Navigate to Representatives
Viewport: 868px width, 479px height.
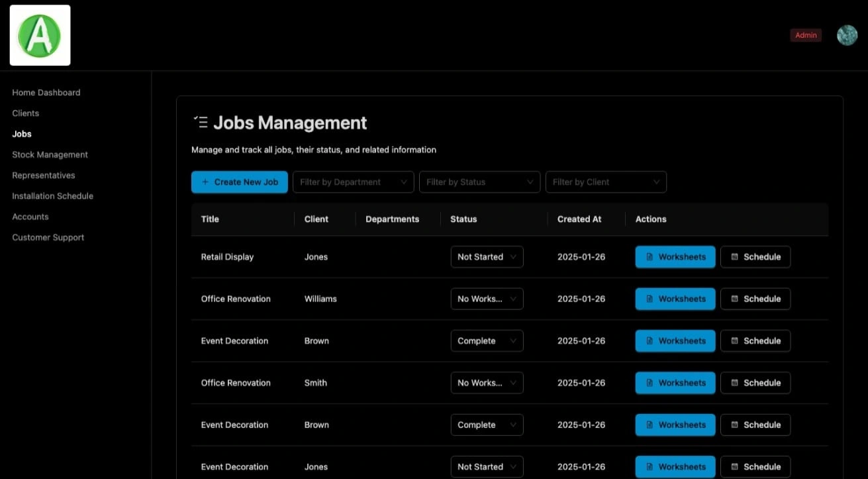[x=44, y=175]
